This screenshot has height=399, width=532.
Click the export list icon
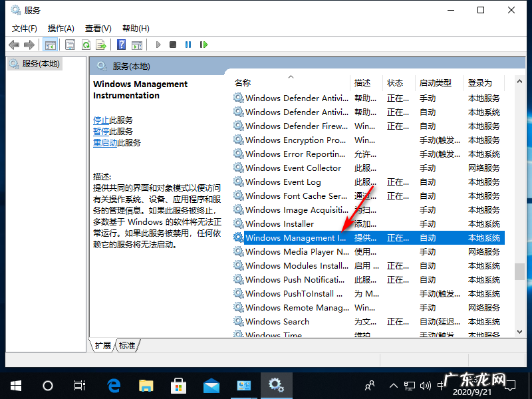tap(101, 45)
